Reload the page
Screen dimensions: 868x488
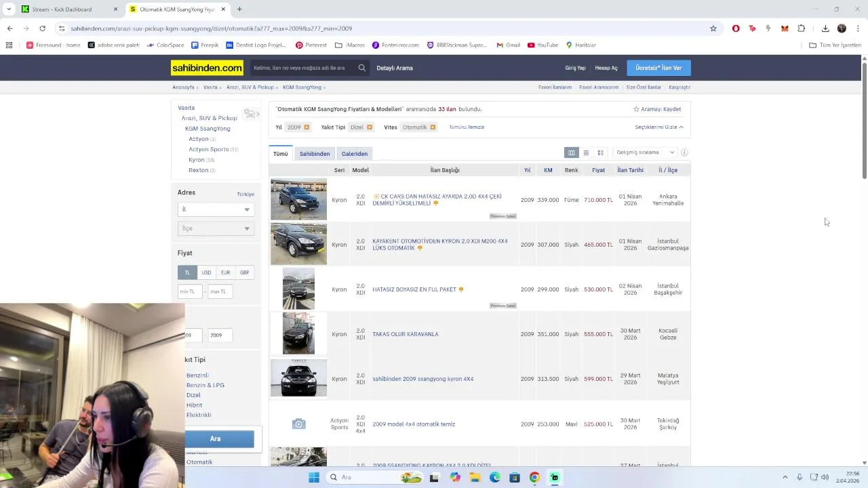coord(42,28)
